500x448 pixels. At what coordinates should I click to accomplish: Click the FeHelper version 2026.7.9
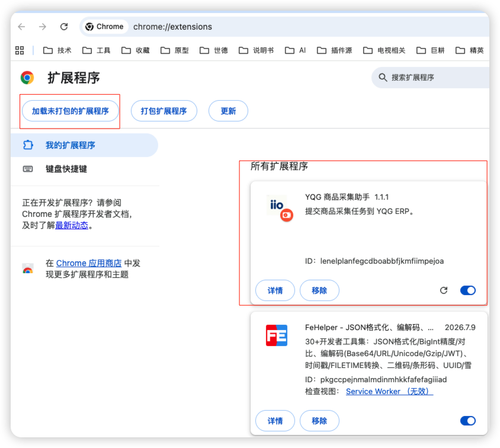[460, 328]
